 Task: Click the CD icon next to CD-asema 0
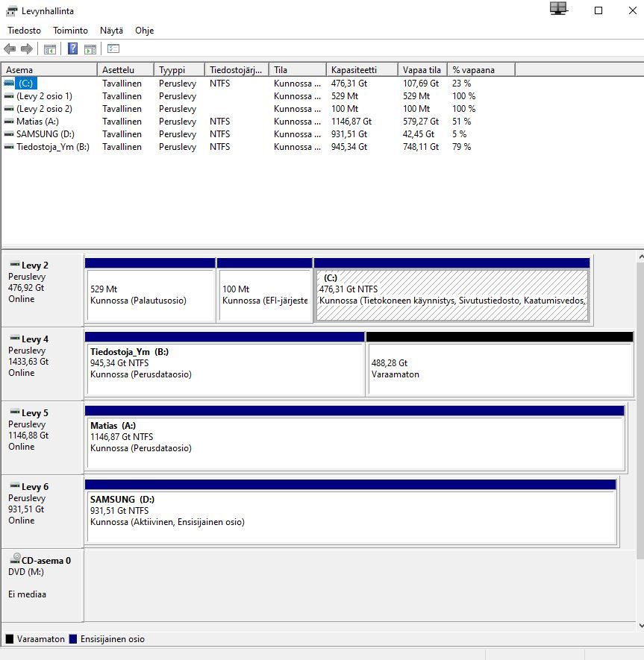click(15, 558)
